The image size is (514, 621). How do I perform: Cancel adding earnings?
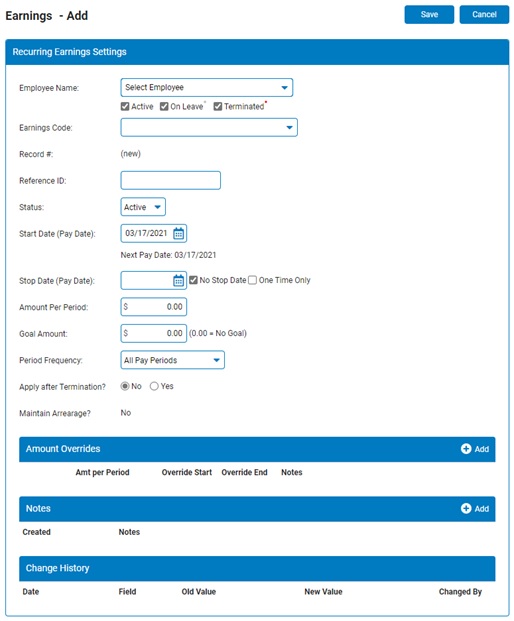484,15
